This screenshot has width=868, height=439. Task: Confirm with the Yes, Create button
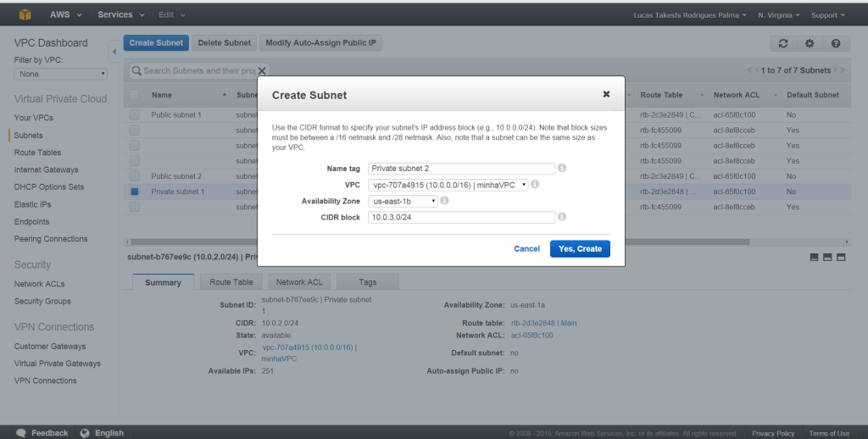(580, 248)
